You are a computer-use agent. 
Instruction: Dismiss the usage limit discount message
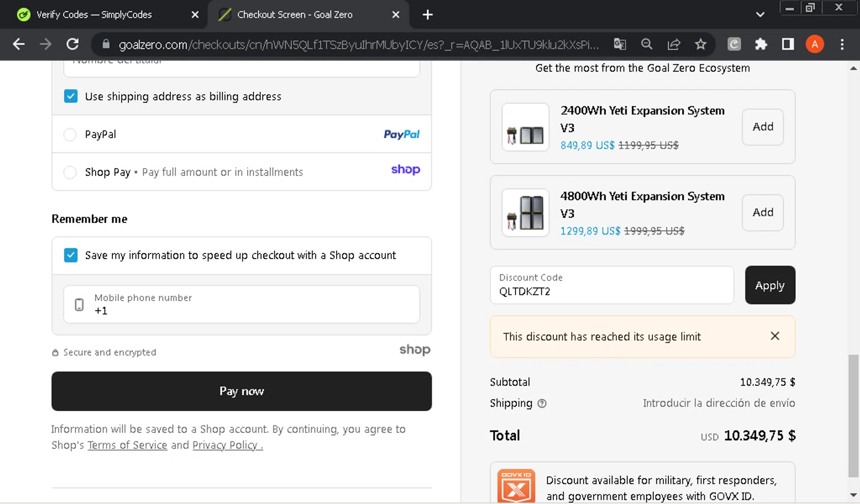(775, 336)
